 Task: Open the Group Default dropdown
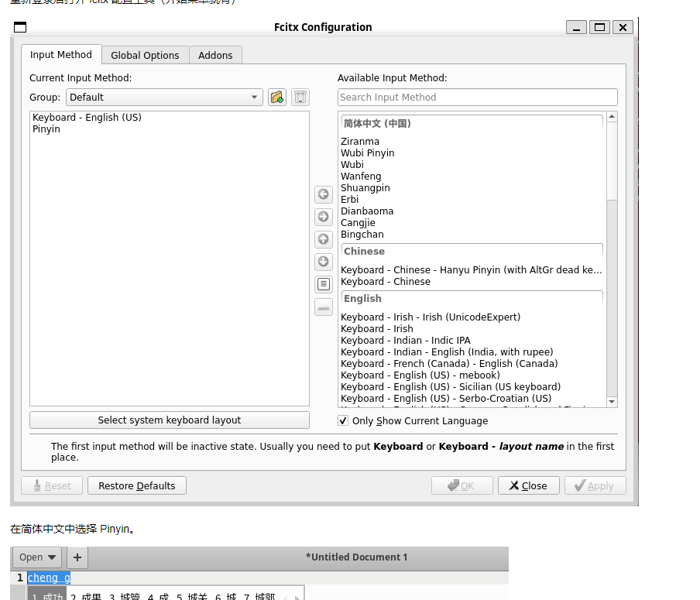click(164, 97)
